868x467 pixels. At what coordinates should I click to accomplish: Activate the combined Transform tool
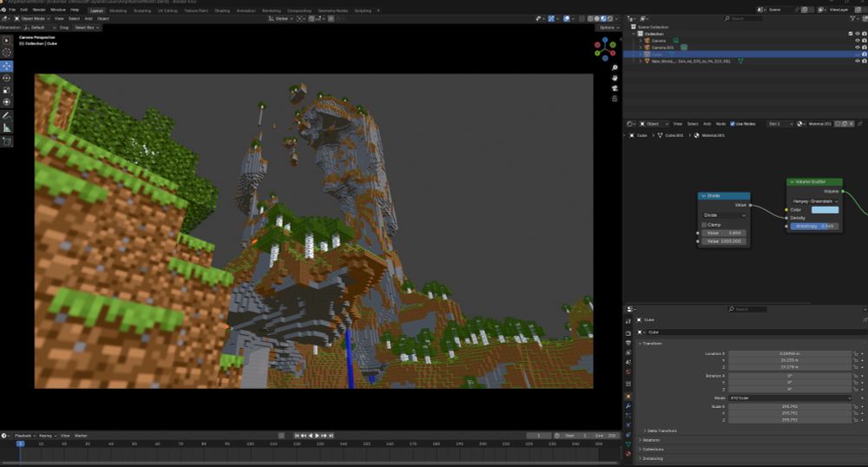pos(7,102)
